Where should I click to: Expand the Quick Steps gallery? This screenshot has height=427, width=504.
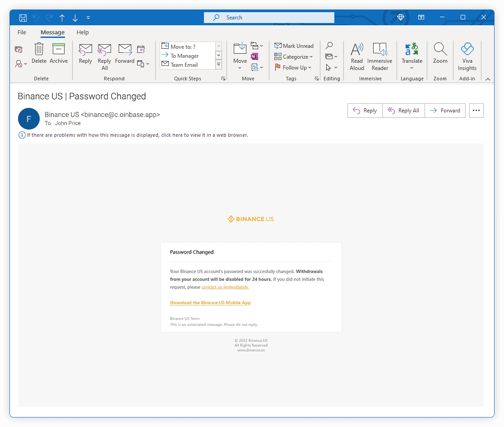(219, 65)
